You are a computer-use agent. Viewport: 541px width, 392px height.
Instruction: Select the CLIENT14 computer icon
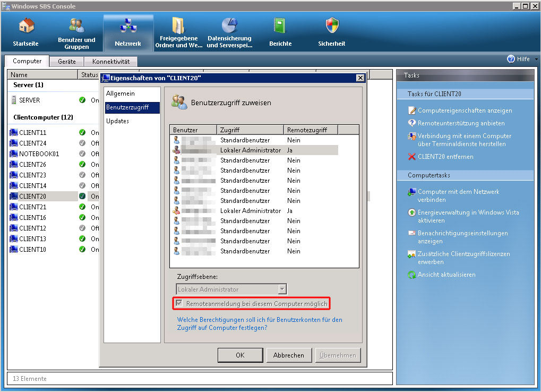14,186
